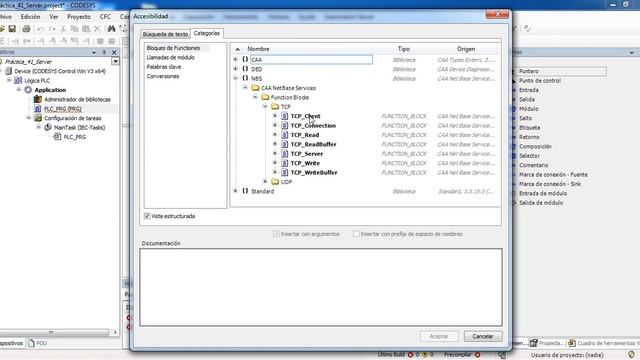Click the Device node icon in device tree
640x360 pixels.
point(9,71)
